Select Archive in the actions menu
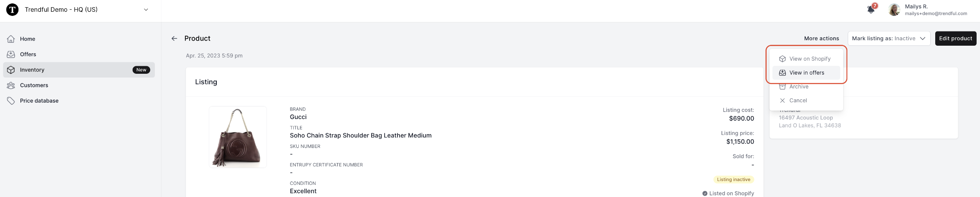The image size is (980, 197). coord(806,87)
